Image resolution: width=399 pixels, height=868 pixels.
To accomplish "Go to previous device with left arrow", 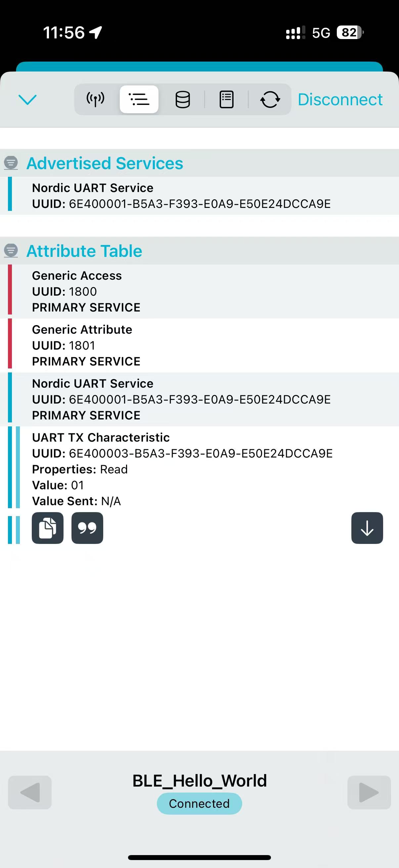I will click(30, 793).
